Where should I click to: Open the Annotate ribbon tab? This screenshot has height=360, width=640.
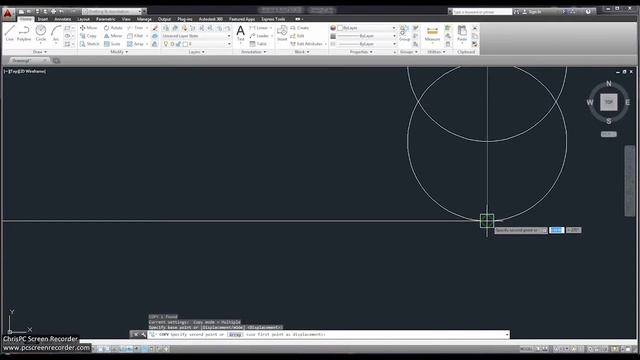coord(62,19)
